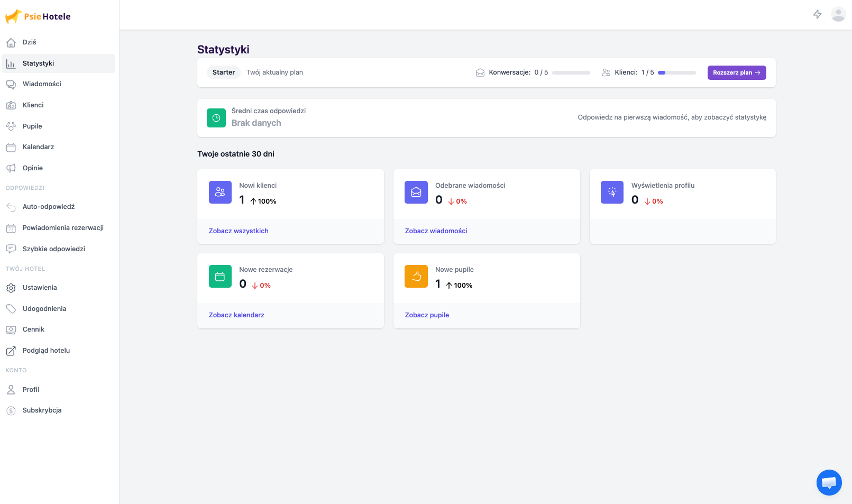Click the Klienci usage progress bar

tap(676, 72)
